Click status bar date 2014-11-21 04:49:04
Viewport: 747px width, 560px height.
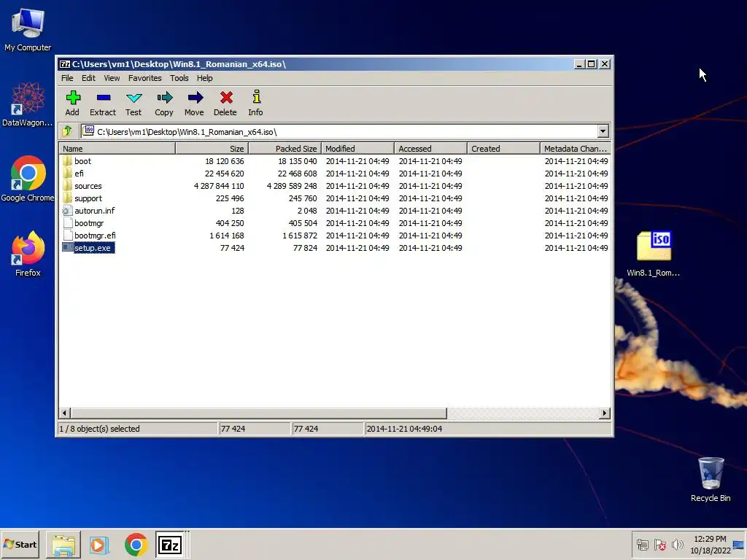click(404, 429)
